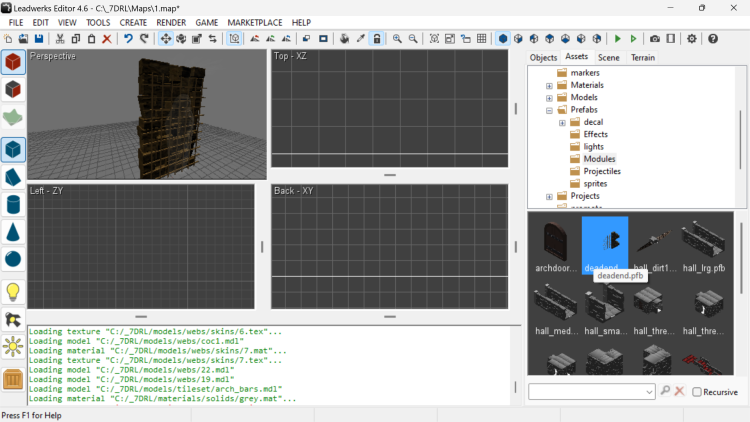Toggle the grid display icon in toolbar

[482, 39]
